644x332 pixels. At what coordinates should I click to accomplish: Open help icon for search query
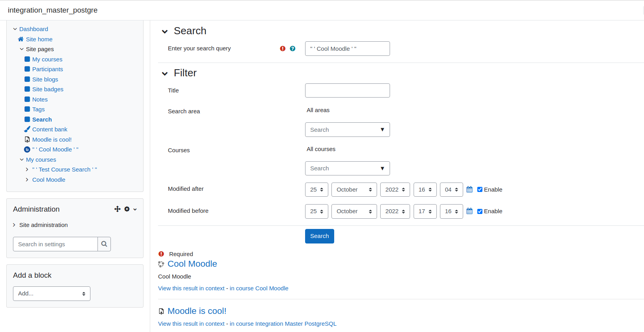pyautogui.click(x=293, y=48)
